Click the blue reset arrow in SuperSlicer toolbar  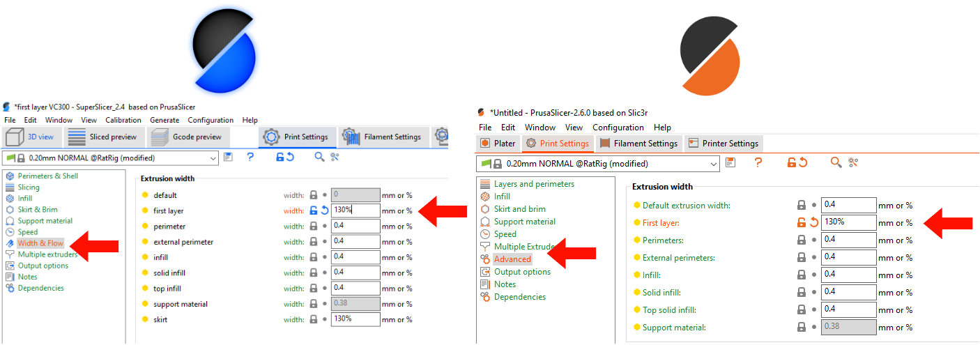coord(290,158)
